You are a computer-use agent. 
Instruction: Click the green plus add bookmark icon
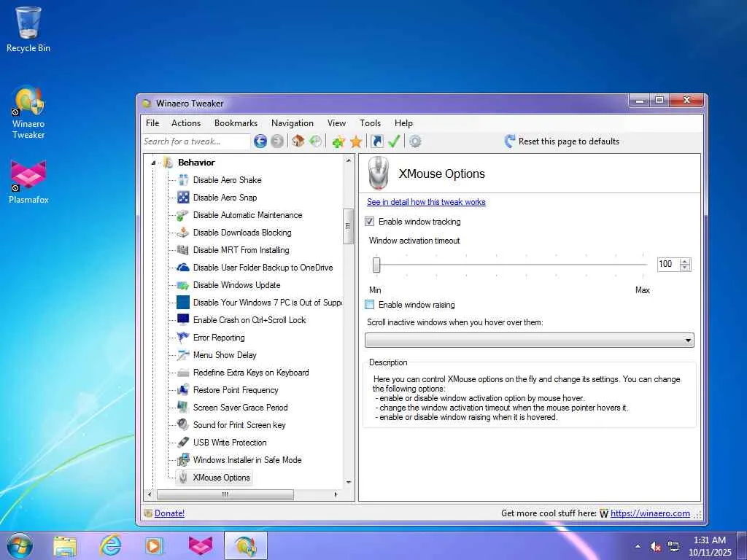point(338,141)
